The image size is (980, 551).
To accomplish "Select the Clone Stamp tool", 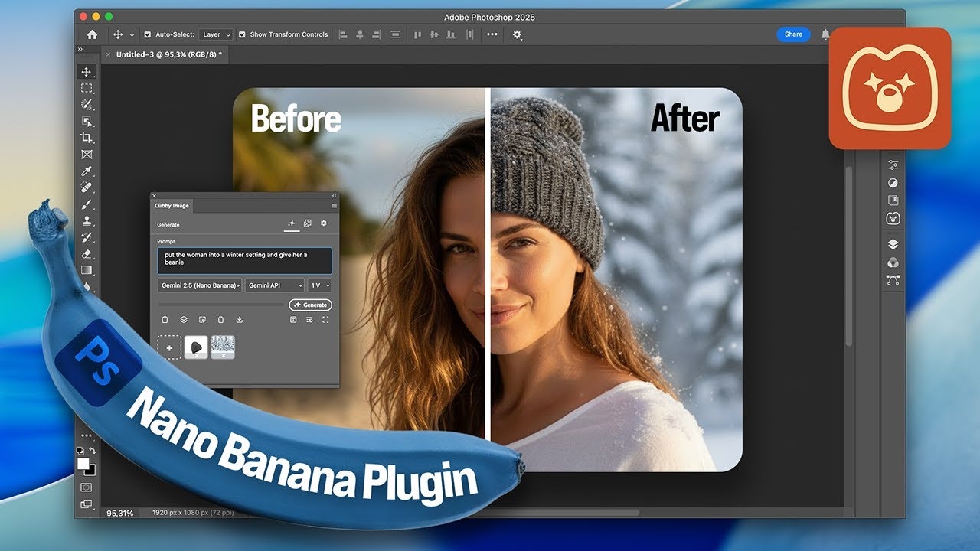I will 87,220.
